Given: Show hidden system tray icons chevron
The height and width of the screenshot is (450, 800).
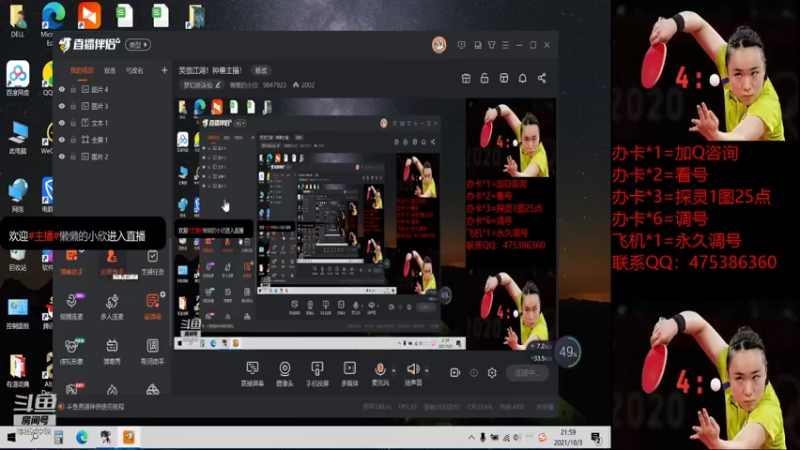Looking at the screenshot, I should tap(471, 437).
